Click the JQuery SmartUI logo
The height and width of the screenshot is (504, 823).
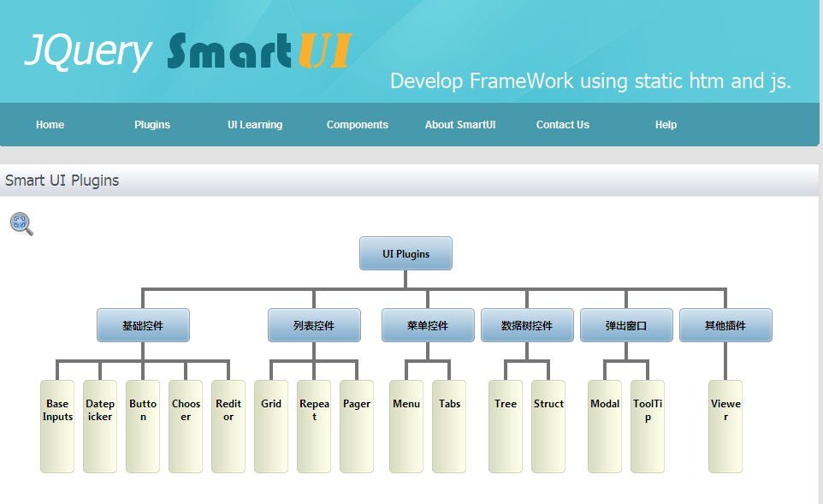[188, 51]
